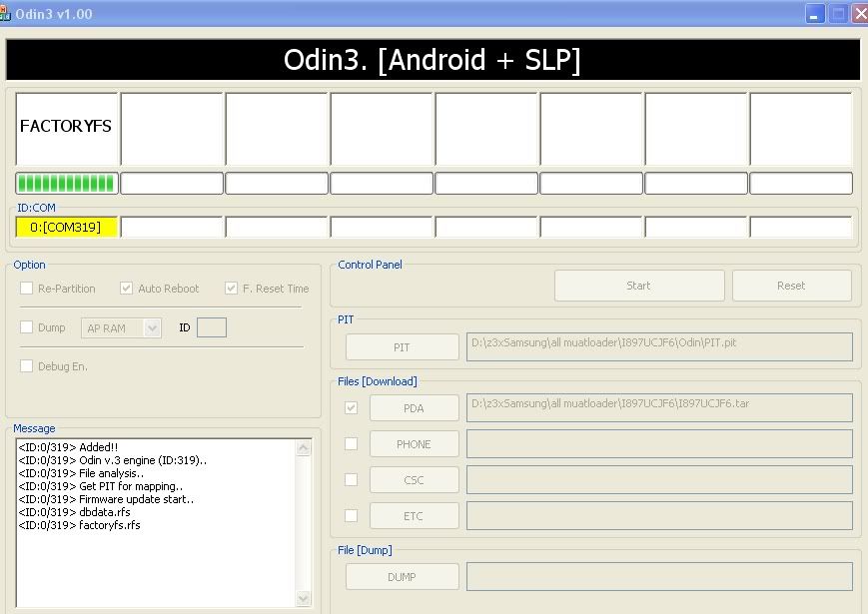Click the 'dbdata.rfs' log line
This screenshot has width=868, height=614.
point(74,512)
